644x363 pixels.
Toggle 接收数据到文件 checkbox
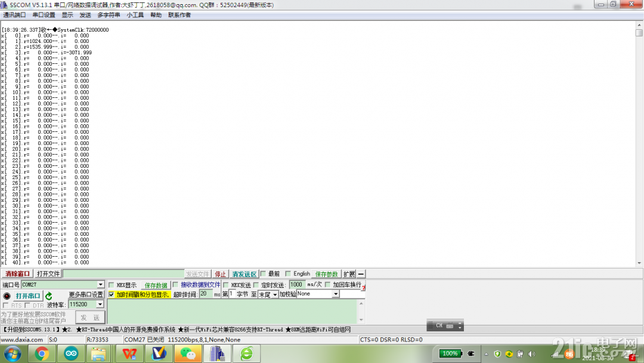[175, 284]
